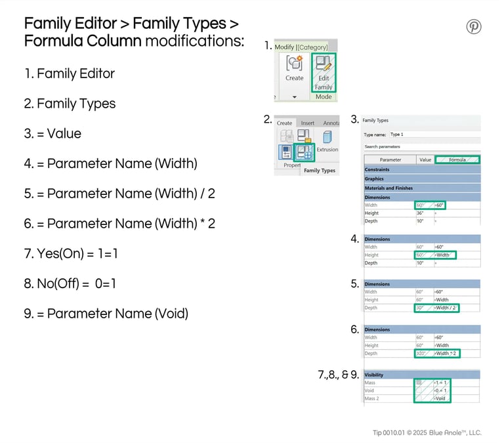This screenshot has height=443, width=504.
Task: Switch to the Insert ribbon tab
Action: tap(308, 123)
